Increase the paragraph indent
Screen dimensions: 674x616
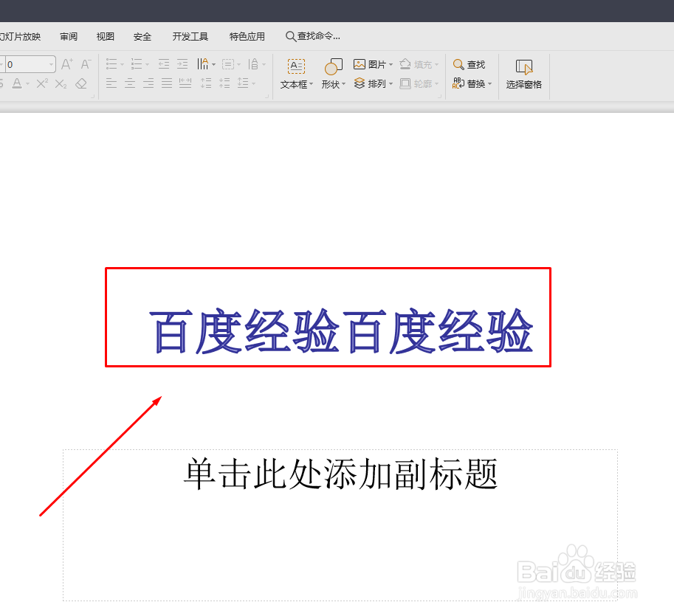pyautogui.click(x=182, y=64)
